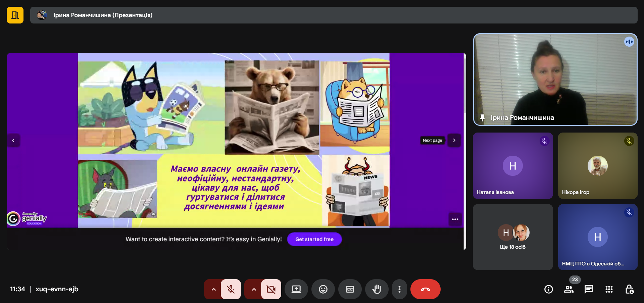The height and width of the screenshot is (303, 644).
Task: Leave the call with red hang-up button
Action: click(x=425, y=289)
